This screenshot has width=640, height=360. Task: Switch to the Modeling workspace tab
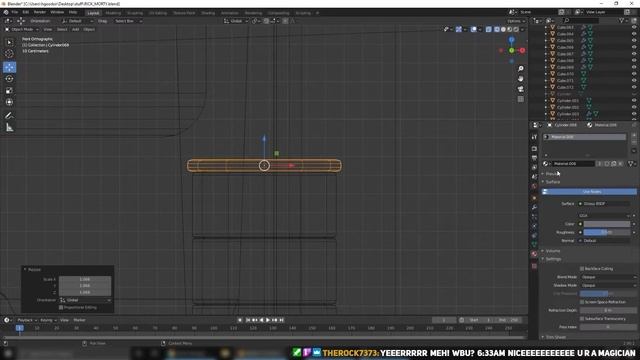113,13
